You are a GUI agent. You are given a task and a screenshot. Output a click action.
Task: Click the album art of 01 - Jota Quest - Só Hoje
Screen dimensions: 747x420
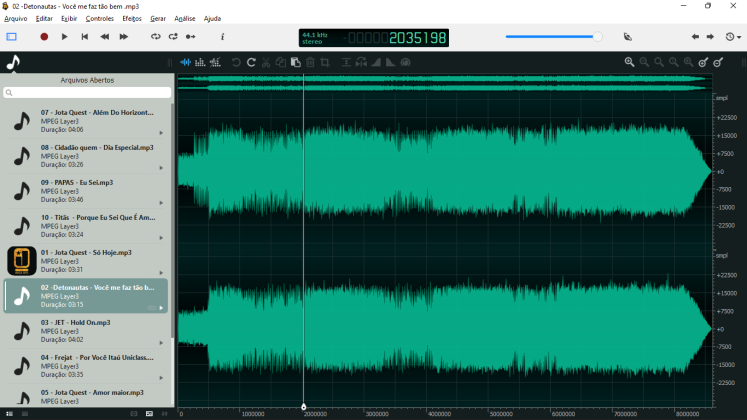[x=22, y=261]
